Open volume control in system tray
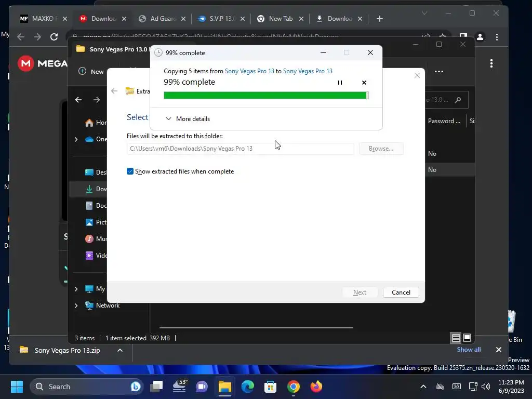This screenshot has height=399, width=532. pos(486,387)
